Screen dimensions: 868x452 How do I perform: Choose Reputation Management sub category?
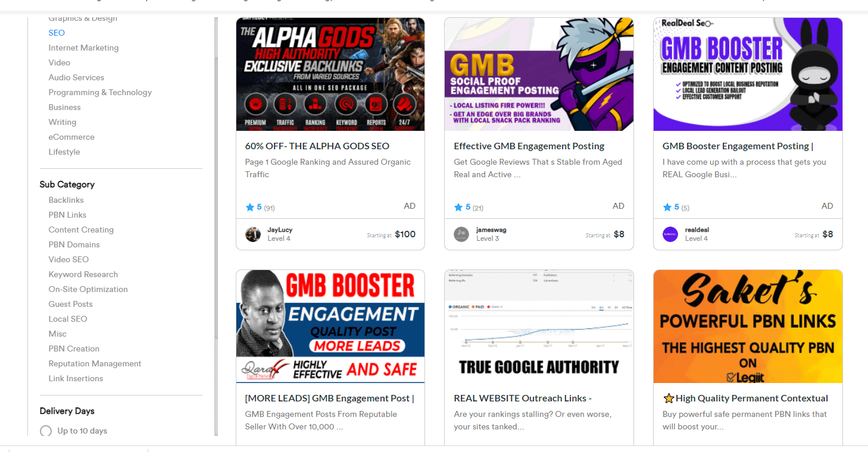(95, 363)
